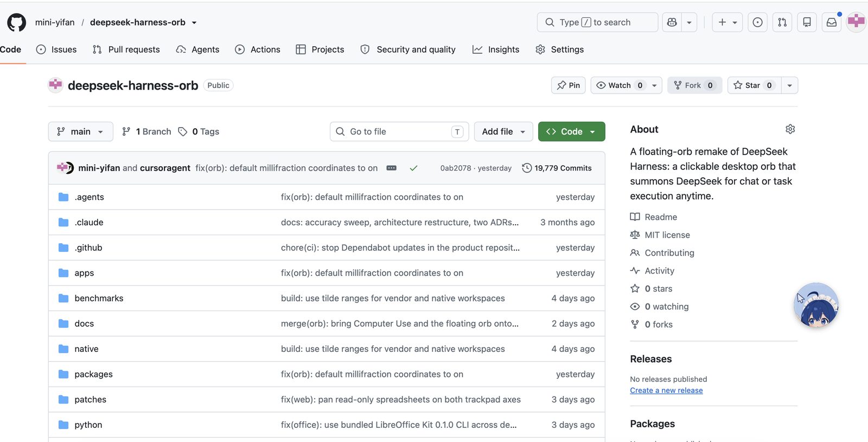Open the star lists dropdown arrow
The image size is (868, 442).
(789, 85)
